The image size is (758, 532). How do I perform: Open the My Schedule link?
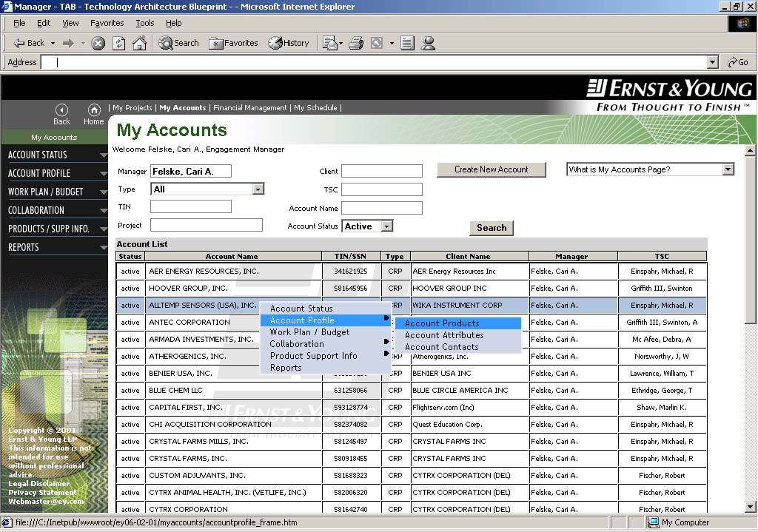coord(315,108)
